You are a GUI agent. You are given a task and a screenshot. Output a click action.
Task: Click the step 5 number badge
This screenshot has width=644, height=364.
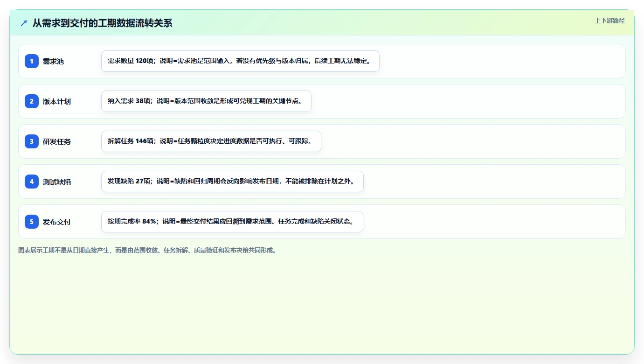(32, 222)
